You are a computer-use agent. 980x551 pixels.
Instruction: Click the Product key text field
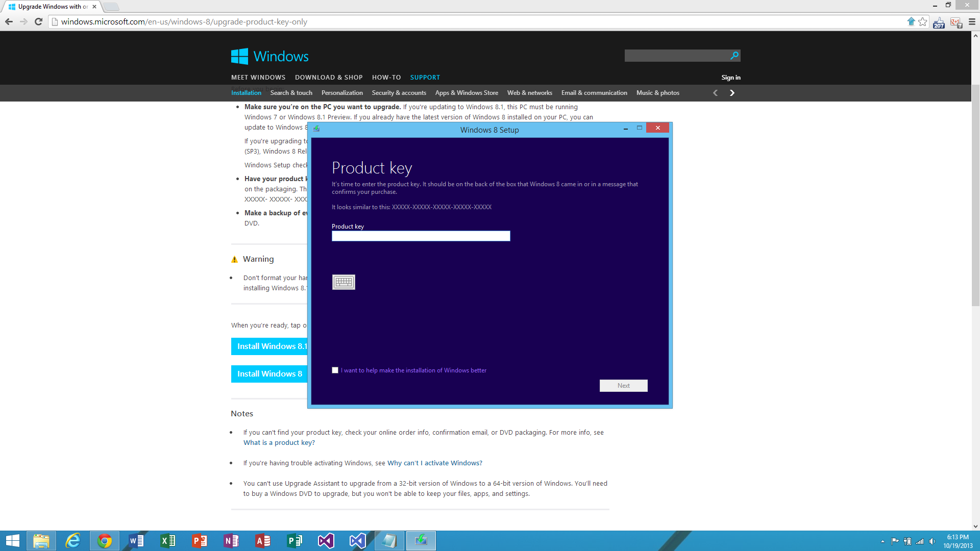421,236
